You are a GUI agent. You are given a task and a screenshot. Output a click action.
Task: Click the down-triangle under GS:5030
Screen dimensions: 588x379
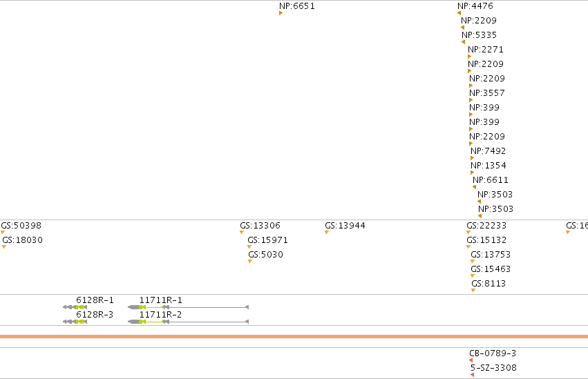tap(250, 262)
